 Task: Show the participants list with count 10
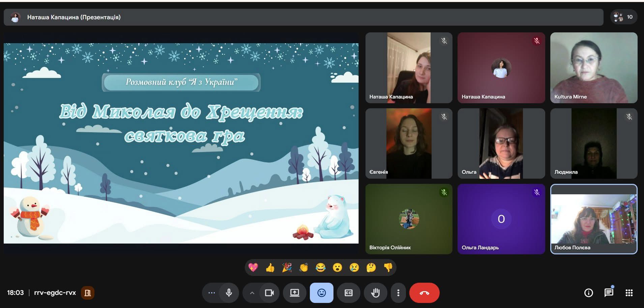623,17
